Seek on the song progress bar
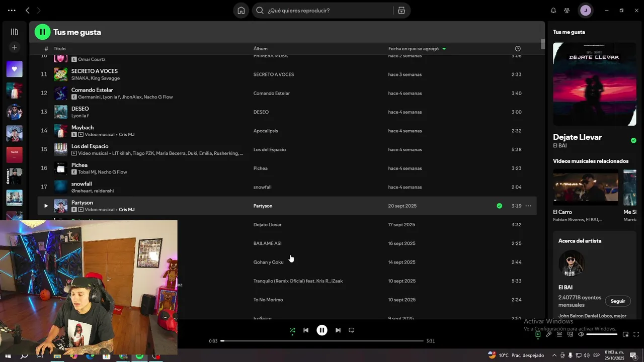644x362 pixels. pyautogui.click(x=322, y=341)
